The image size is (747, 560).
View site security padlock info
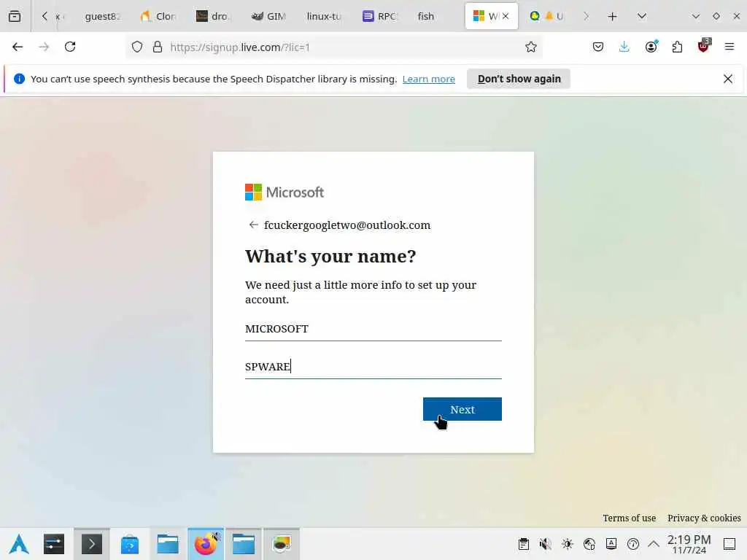[x=158, y=47]
